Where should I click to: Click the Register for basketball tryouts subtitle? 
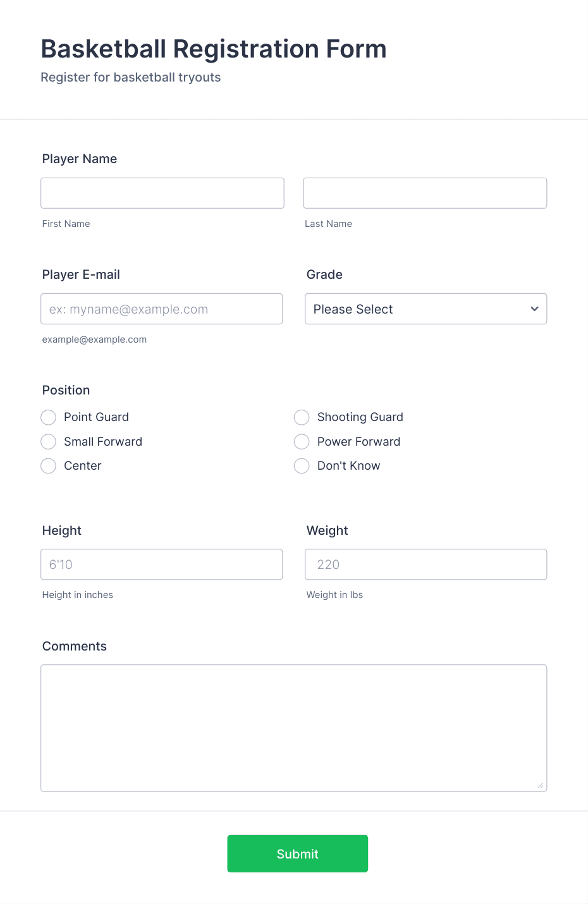click(x=130, y=77)
